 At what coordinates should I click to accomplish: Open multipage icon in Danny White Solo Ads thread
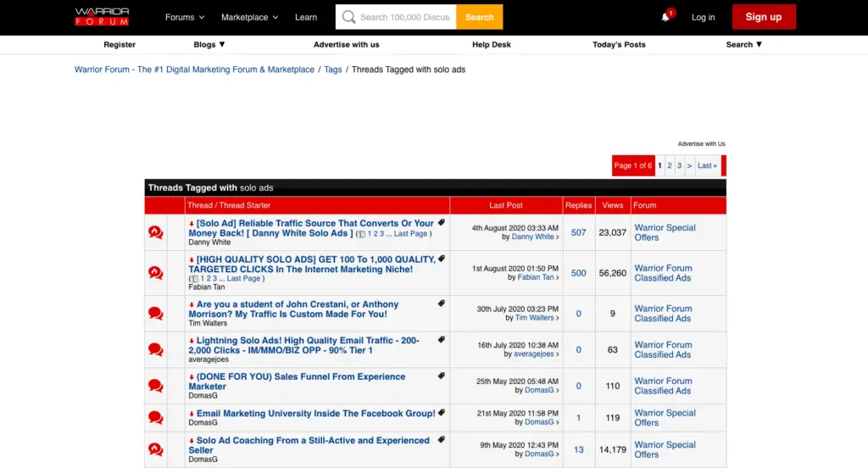361,234
